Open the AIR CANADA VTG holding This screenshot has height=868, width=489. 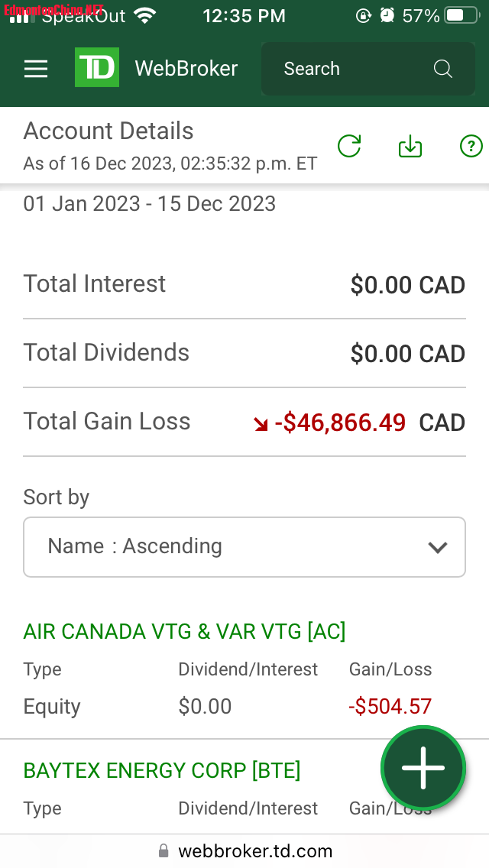tap(185, 631)
